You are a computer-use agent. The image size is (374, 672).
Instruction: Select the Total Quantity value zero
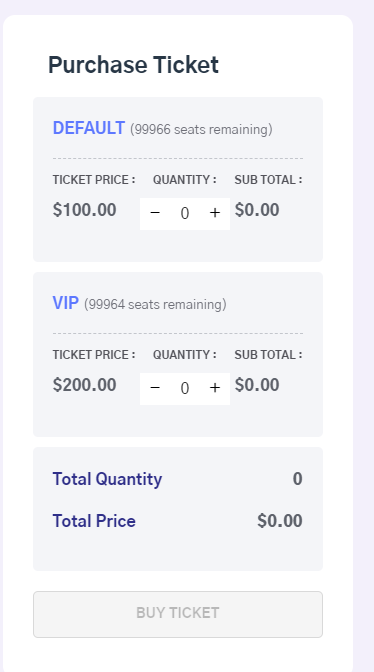point(298,479)
